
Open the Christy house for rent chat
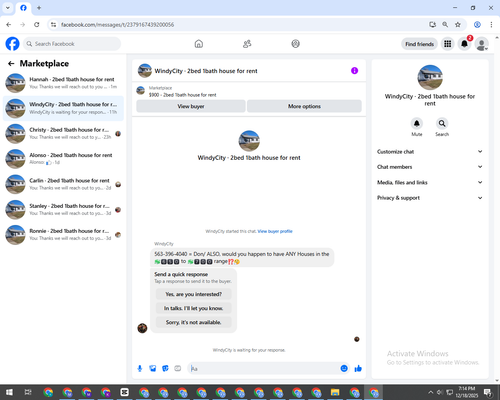[63, 133]
